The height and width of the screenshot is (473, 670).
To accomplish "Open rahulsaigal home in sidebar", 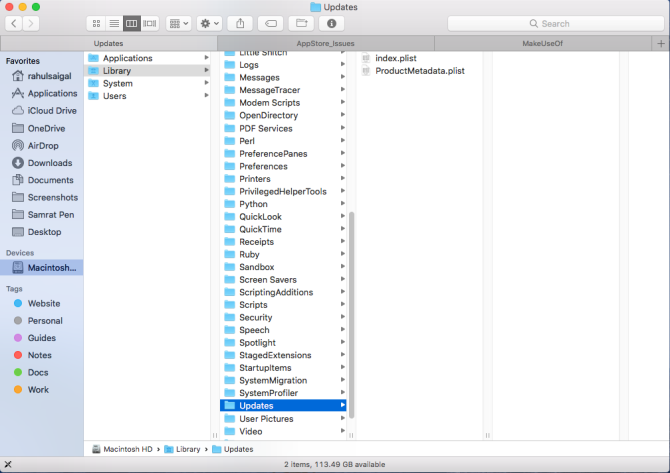I will coord(42,76).
